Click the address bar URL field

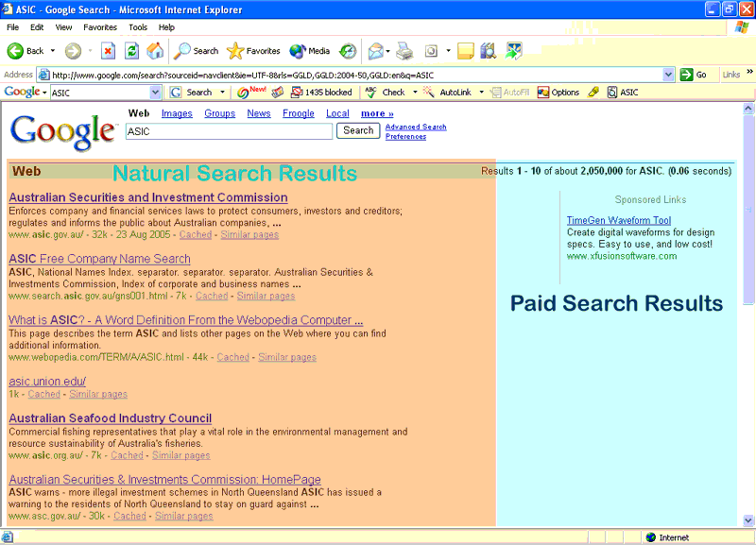pyautogui.click(x=356, y=75)
